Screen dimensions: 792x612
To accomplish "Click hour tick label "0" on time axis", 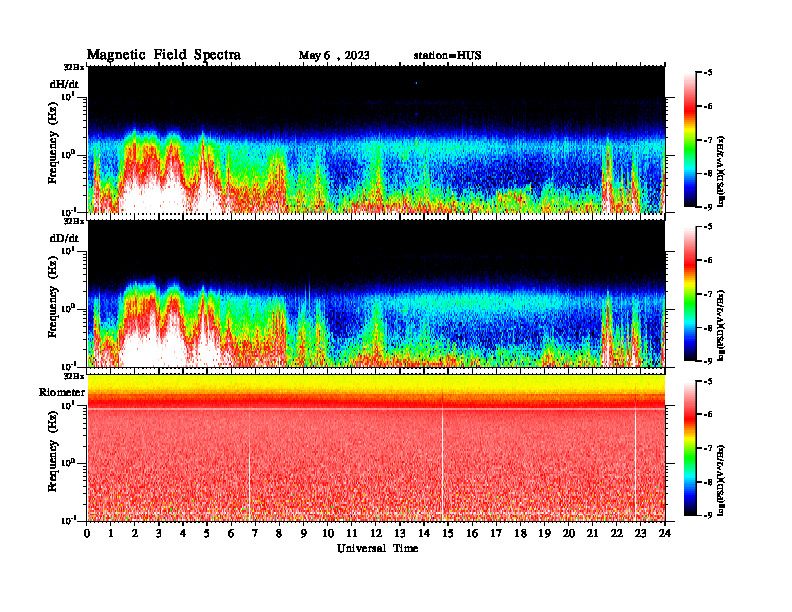I will click(87, 533).
